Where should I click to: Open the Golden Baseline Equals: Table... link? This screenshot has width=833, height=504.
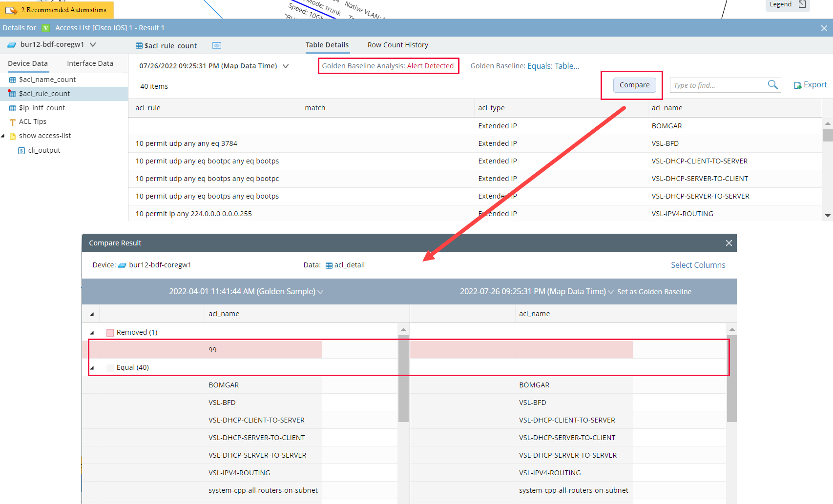pos(553,66)
